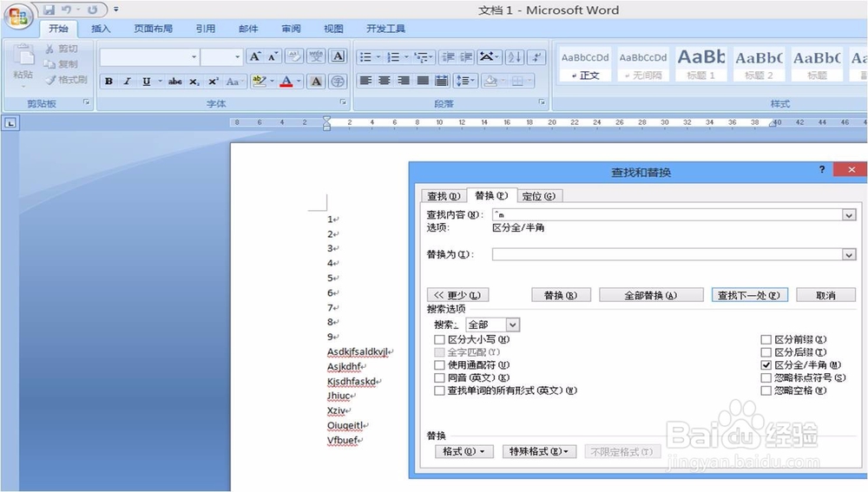Copy selection with 复制

[x=62, y=64]
